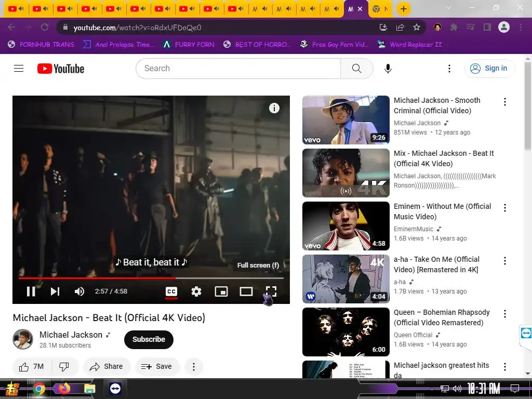The width and height of the screenshot is (532, 399).
Task: Play a-ha Take On Me thumbnail
Action: [x=345, y=279]
